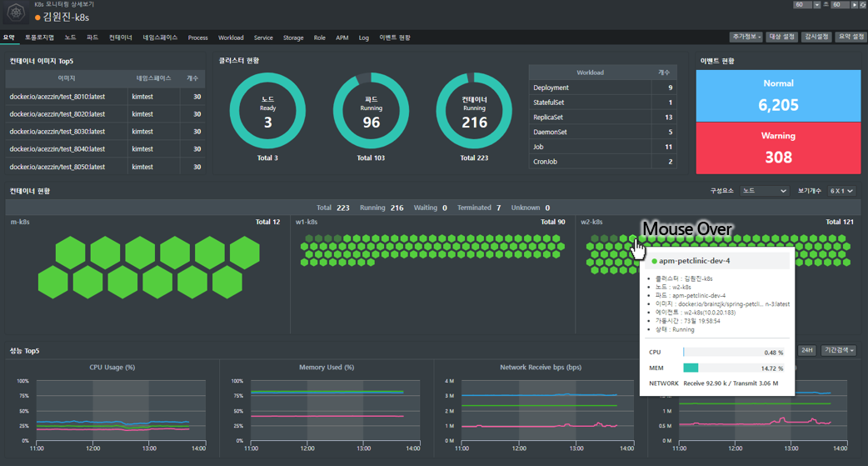Image resolution: width=868 pixels, height=466 pixels.
Task: Click the Warning 308 event tile
Action: click(x=778, y=148)
